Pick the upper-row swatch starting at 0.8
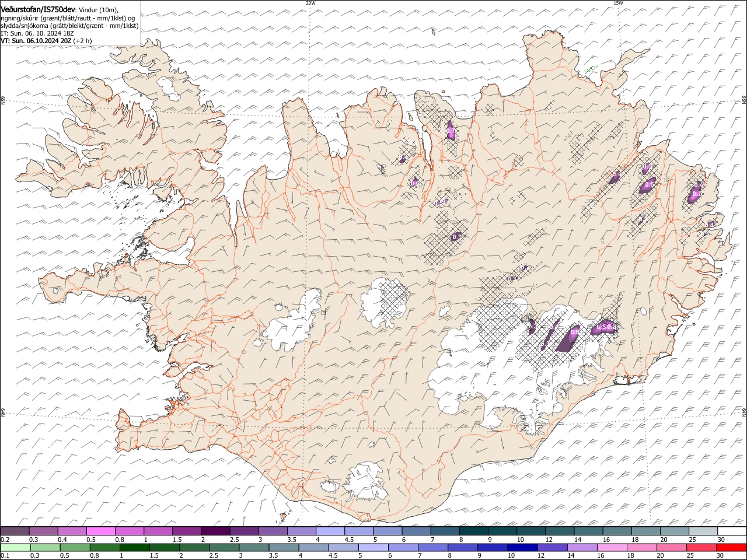747x560 pixels. pos(130,531)
